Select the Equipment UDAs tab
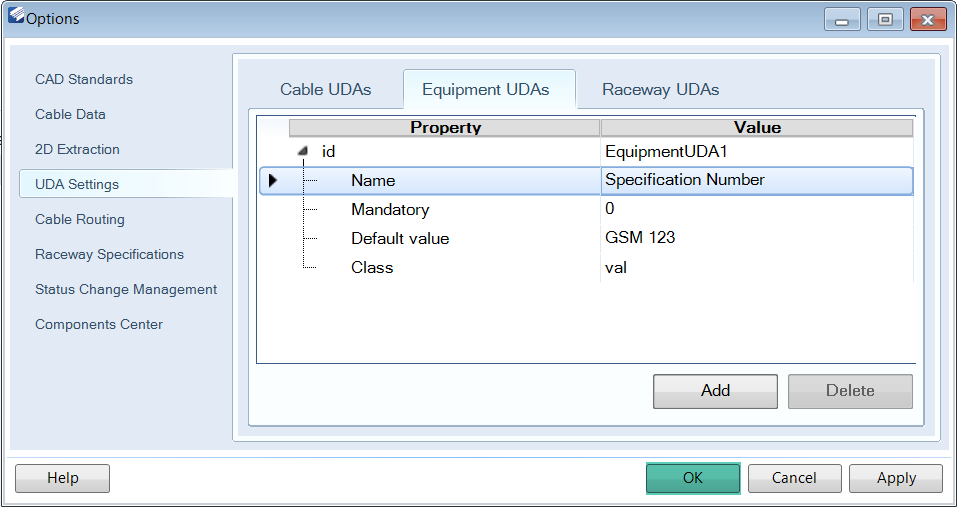Image resolution: width=957 pixels, height=507 pixels. (486, 90)
